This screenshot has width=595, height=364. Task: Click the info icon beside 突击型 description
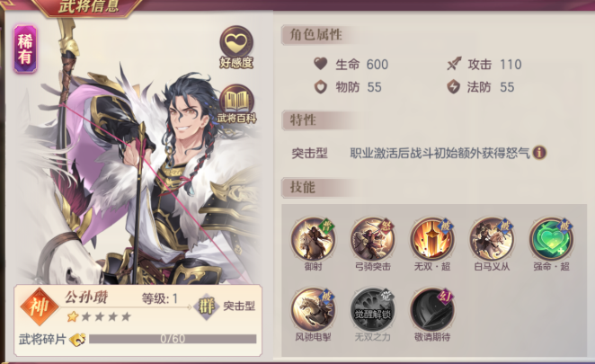[539, 153]
